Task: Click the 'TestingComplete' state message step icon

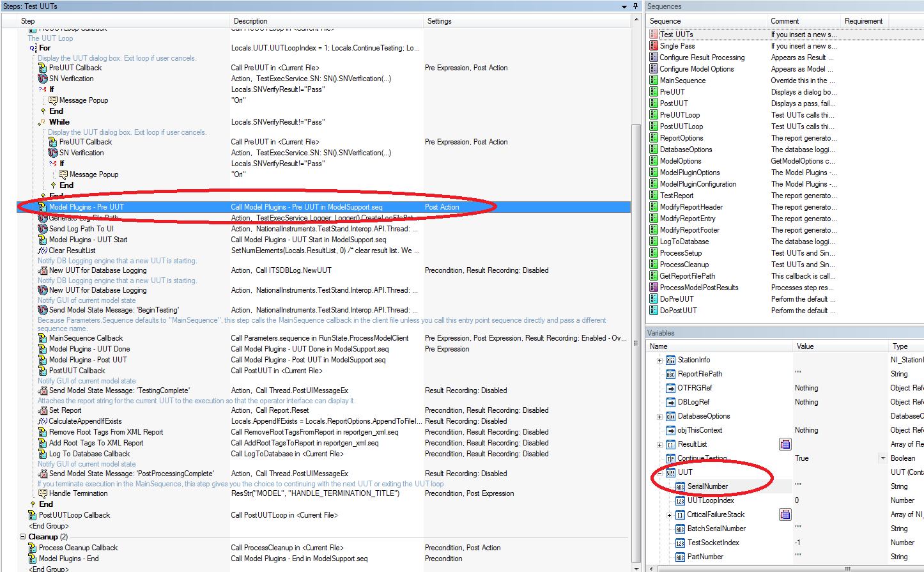Action: pos(43,390)
